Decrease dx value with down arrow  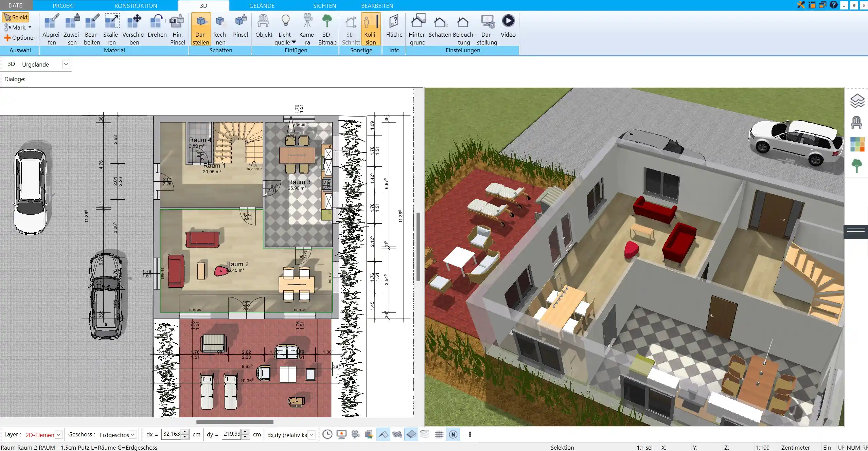(x=185, y=437)
